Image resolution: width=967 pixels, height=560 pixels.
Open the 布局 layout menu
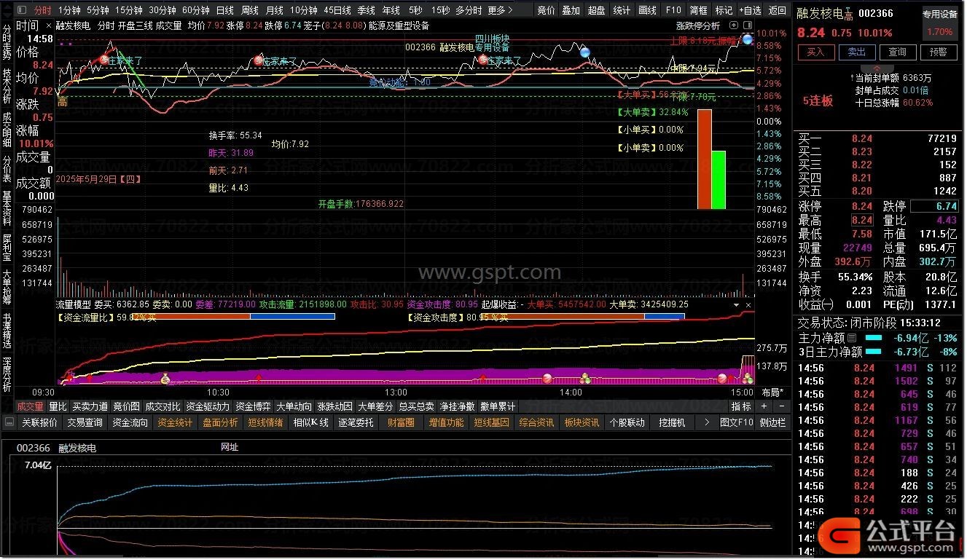[x=772, y=392]
